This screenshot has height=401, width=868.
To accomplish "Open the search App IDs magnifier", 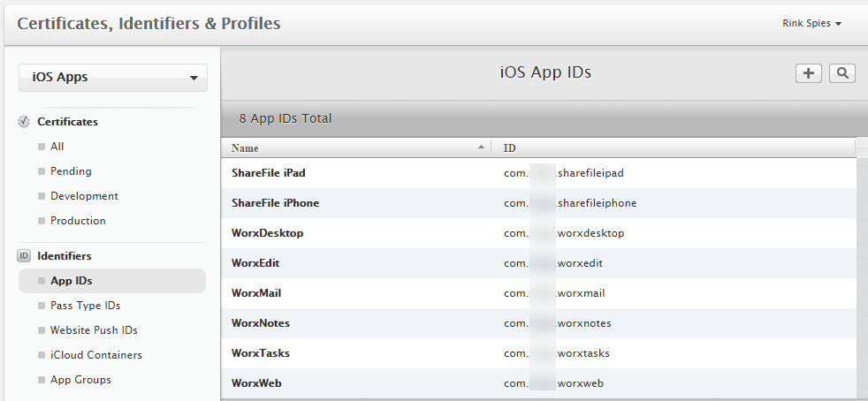I will (842, 73).
